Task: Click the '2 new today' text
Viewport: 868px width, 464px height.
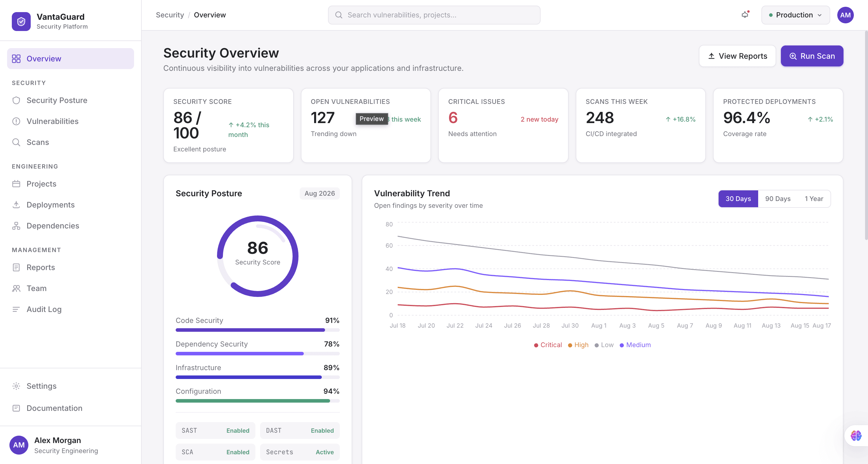Action: (539, 119)
